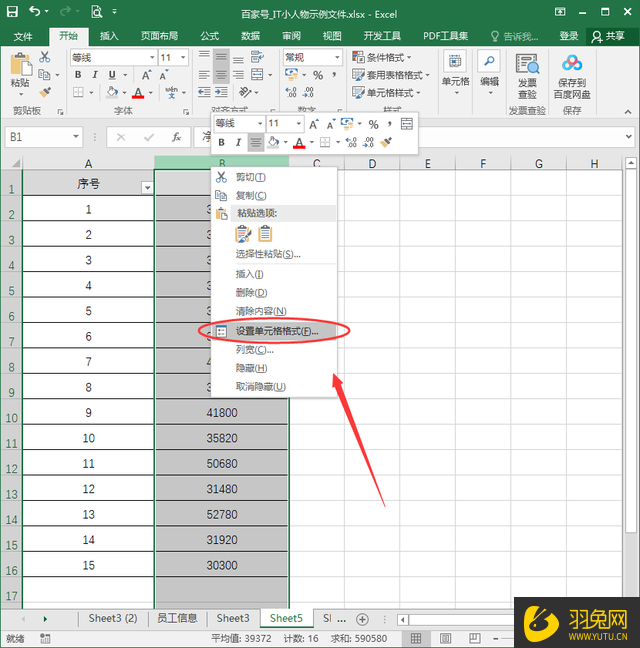Open the number format dropdown (常规)
This screenshot has height=648, width=640.
(338, 57)
